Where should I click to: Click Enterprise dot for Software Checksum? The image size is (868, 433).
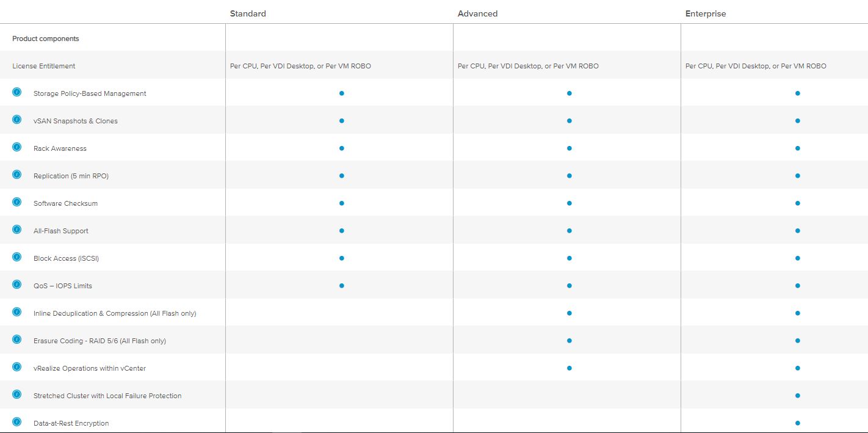[798, 203]
